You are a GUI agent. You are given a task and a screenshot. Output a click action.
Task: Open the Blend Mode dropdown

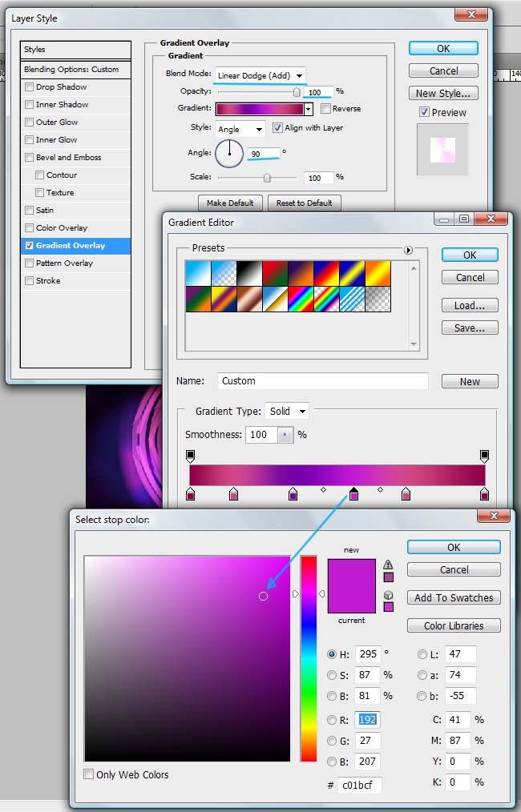[x=260, y=75]
